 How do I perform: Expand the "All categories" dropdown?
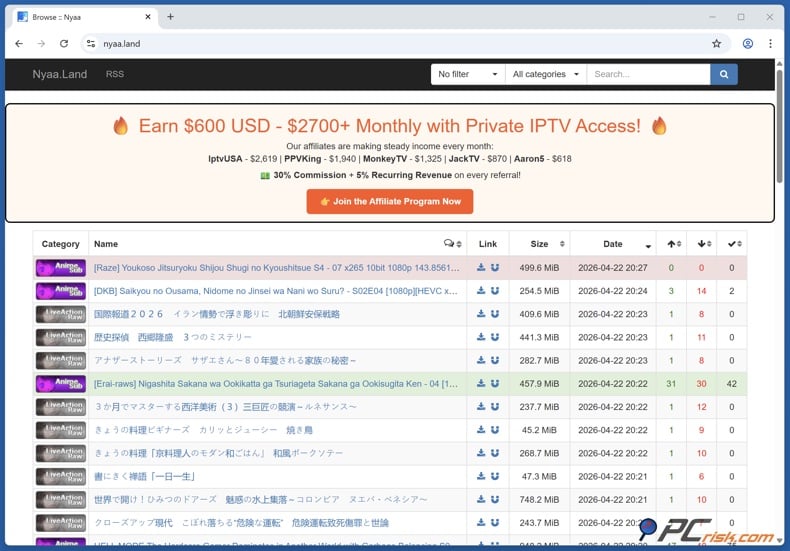[x=545, y=74]
